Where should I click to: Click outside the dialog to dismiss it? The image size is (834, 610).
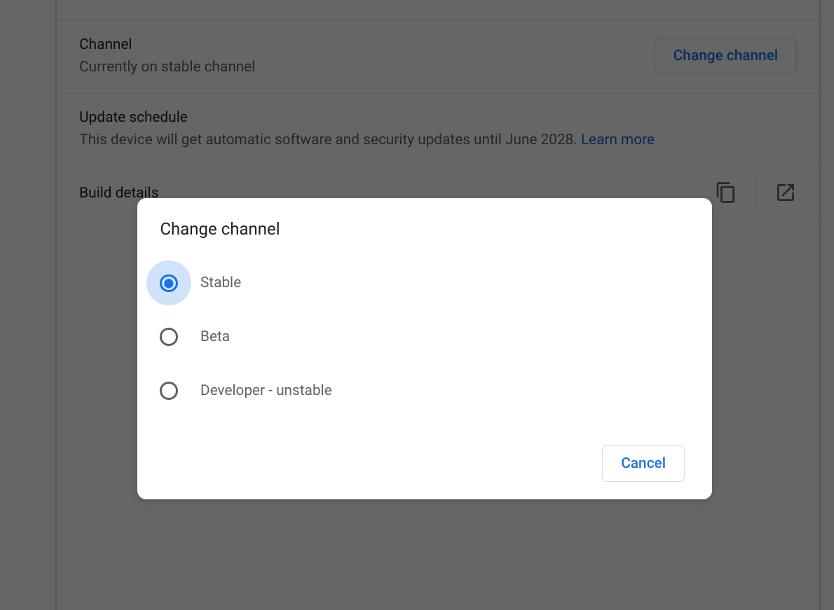[x=420, y=560]
